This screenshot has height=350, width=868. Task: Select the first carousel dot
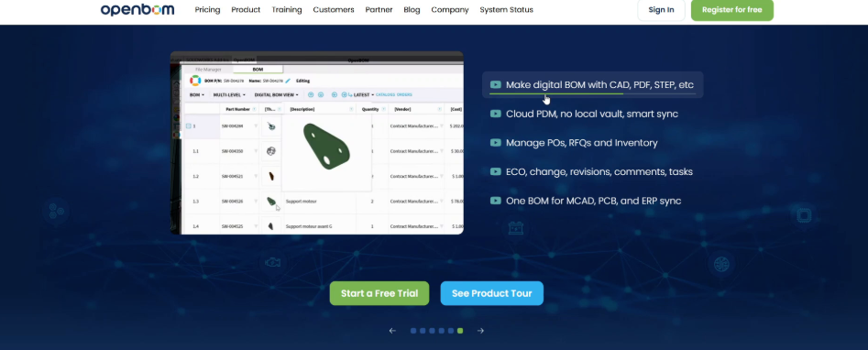(x=413, y=331)
